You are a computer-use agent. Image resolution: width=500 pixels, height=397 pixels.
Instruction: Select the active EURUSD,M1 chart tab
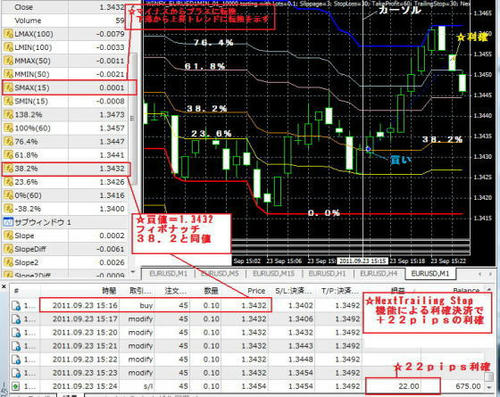point(430,274)
